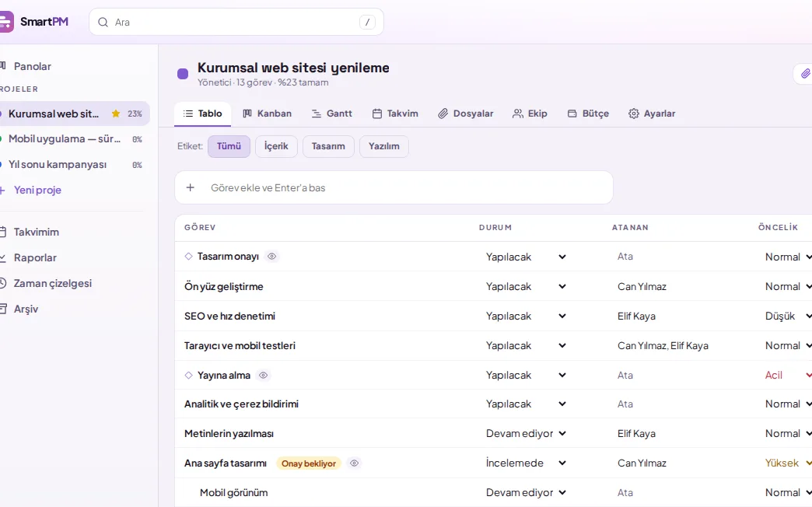Viewport: 812px width, 507px height.
Task: Click the paperclip attachment icon near the title
Action: click(805, 74)
